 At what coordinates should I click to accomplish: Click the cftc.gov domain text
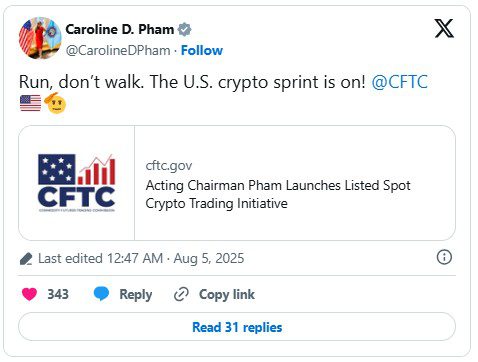pos(169,166)
